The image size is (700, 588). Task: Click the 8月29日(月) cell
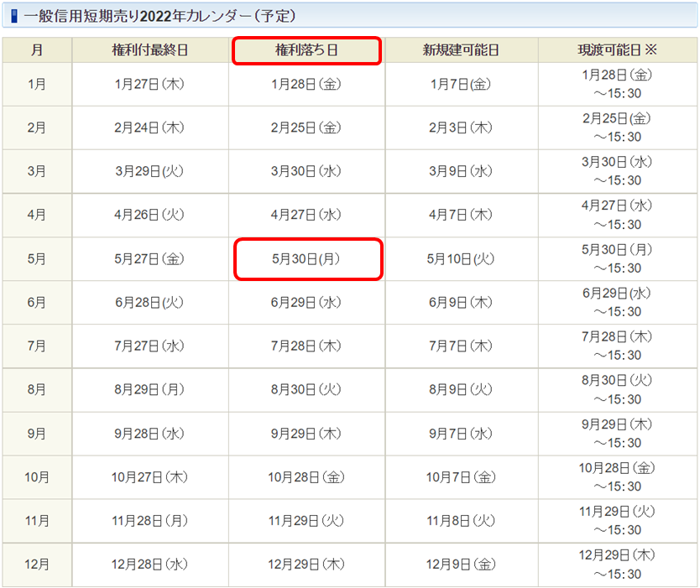coord(149,389)
